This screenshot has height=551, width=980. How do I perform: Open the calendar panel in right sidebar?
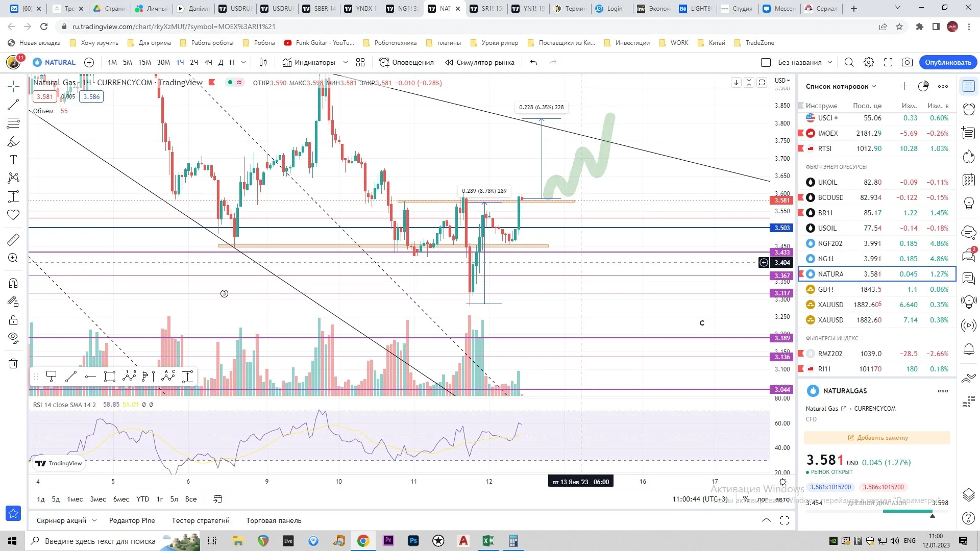pos(968,180)
